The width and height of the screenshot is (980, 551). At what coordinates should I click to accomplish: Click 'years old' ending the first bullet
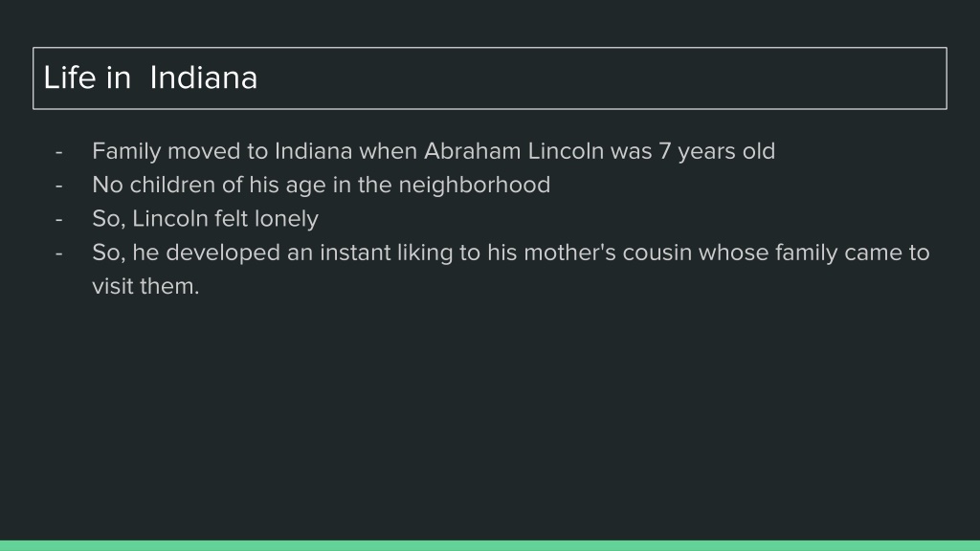[726, 152]
